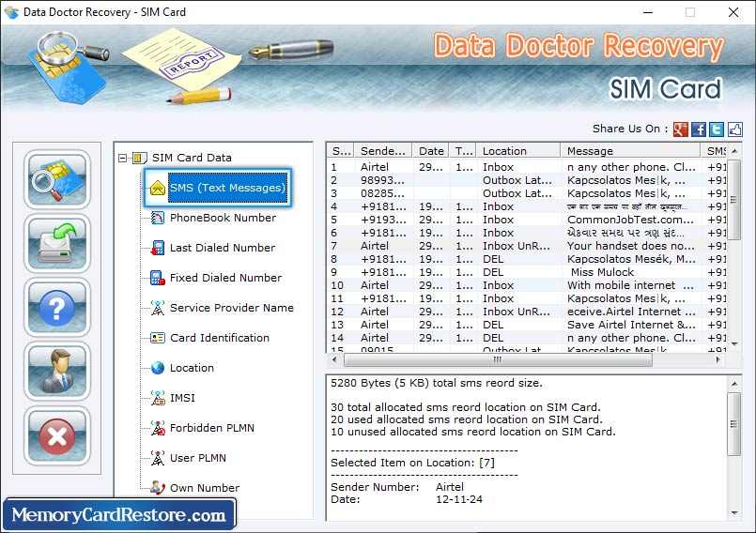The height and width of the screenshot is (533, 756).
Task: Share on Google Plus icon
Action: pos(680,129)
